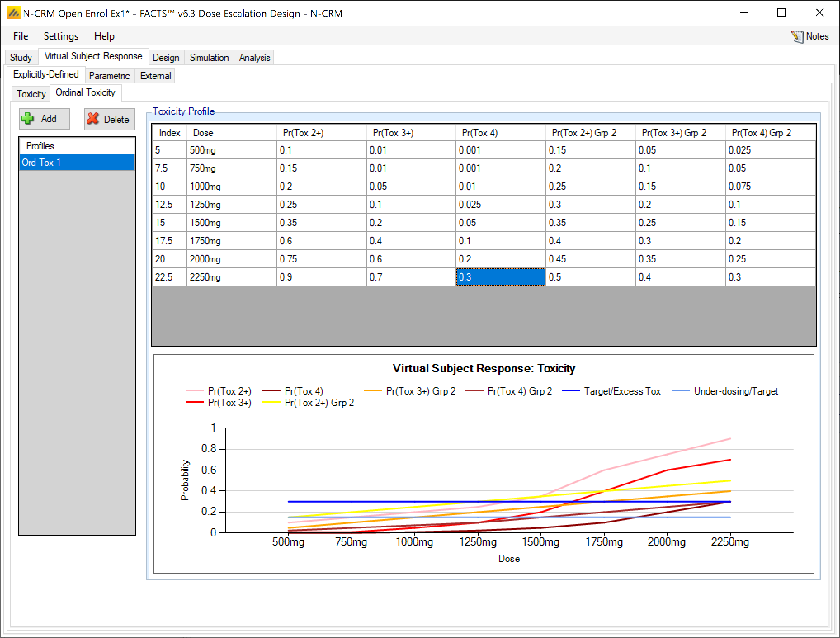Open the Study tab

coord(21,58)
